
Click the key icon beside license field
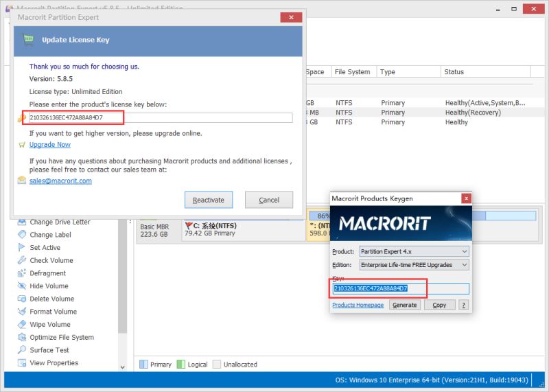(x=21, y=118)
